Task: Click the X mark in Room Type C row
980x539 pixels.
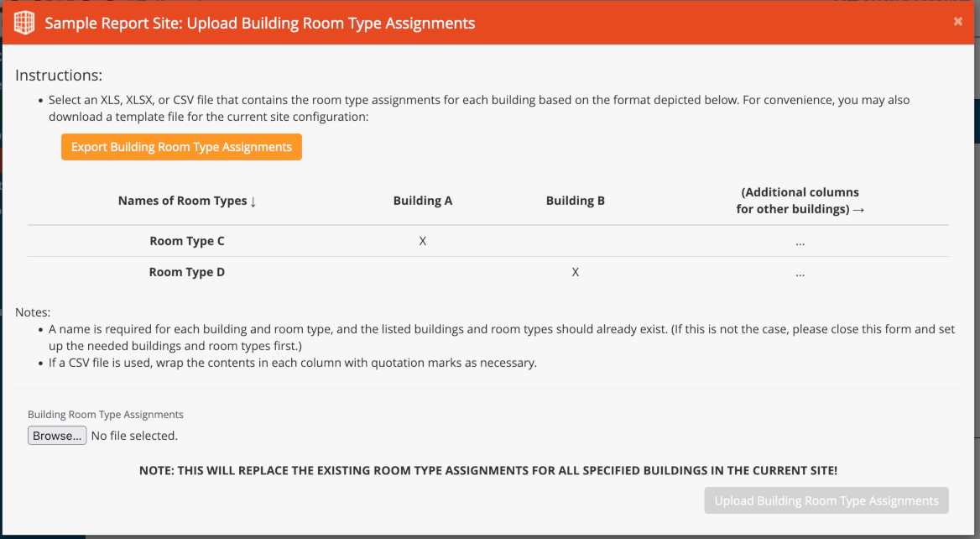Action: tap(423, 241)
